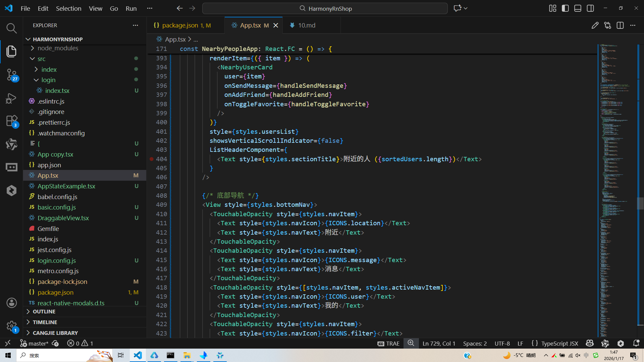Click TypeScript JSX language mode button
644x362 pixels.
[559, 343]
